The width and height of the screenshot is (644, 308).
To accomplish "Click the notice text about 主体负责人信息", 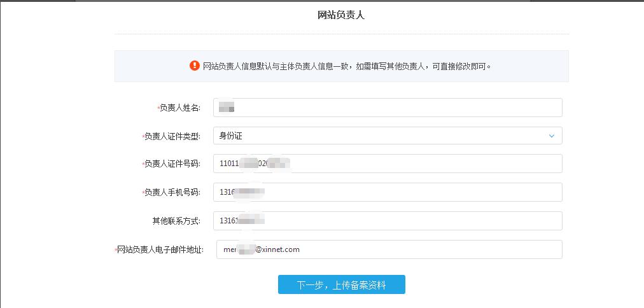I will click(x=347, y=66).
